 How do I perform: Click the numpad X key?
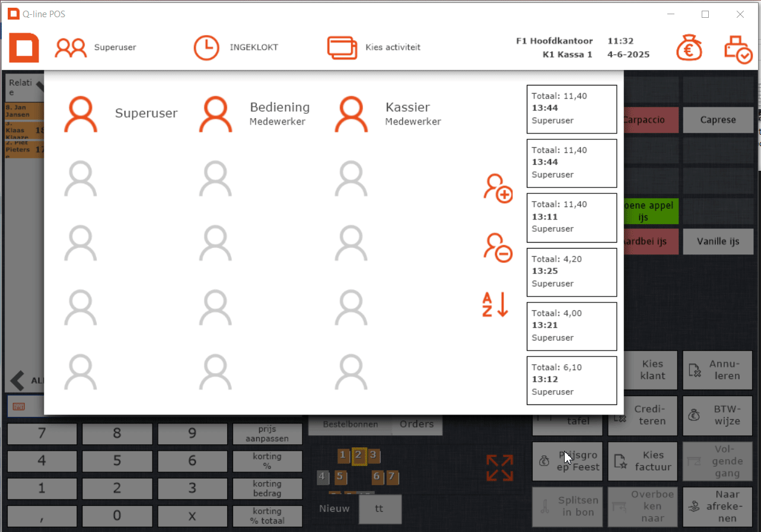[192, 516]
